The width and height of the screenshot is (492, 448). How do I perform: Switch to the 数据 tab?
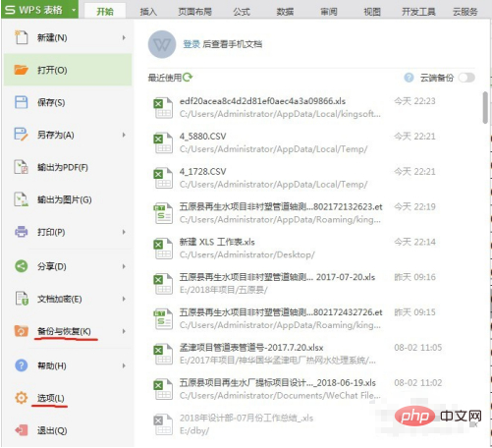pos(285,12)
